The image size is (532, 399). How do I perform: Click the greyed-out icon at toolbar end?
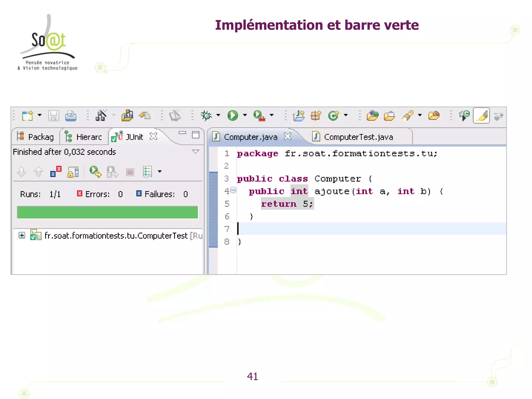coord(498,116)
